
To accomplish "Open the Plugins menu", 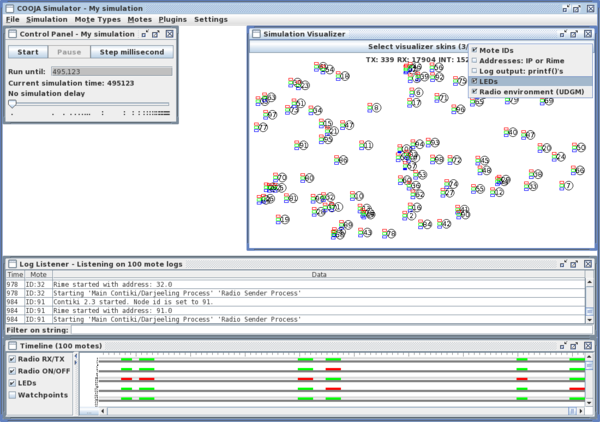I will pyautogui.click(x=172, y=19).
